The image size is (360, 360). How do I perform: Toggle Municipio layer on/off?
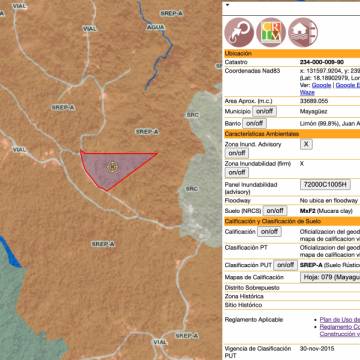(264, 111)
